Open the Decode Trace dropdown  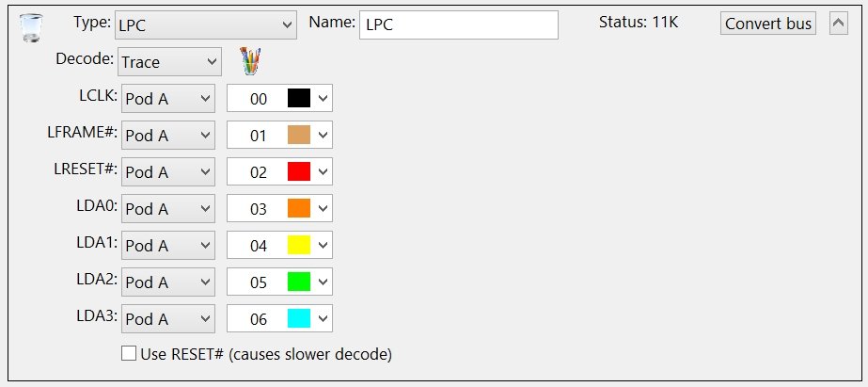tap(169, 62)
